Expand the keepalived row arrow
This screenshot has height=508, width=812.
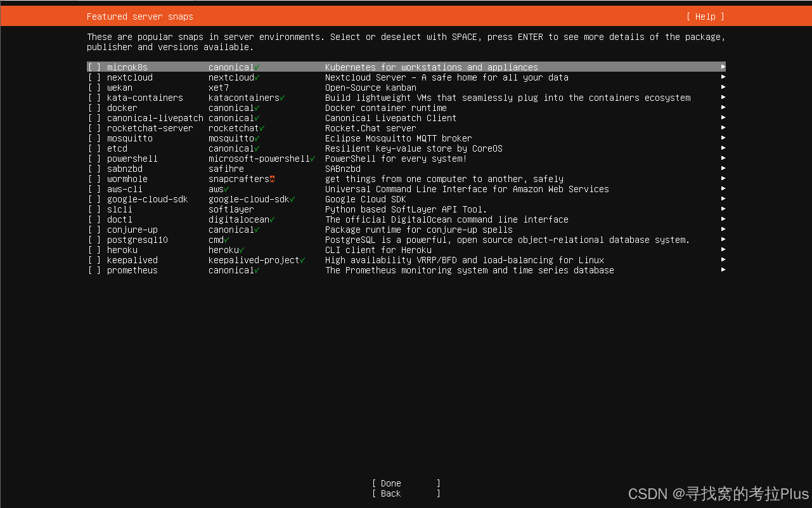click(x=723, y=259)
